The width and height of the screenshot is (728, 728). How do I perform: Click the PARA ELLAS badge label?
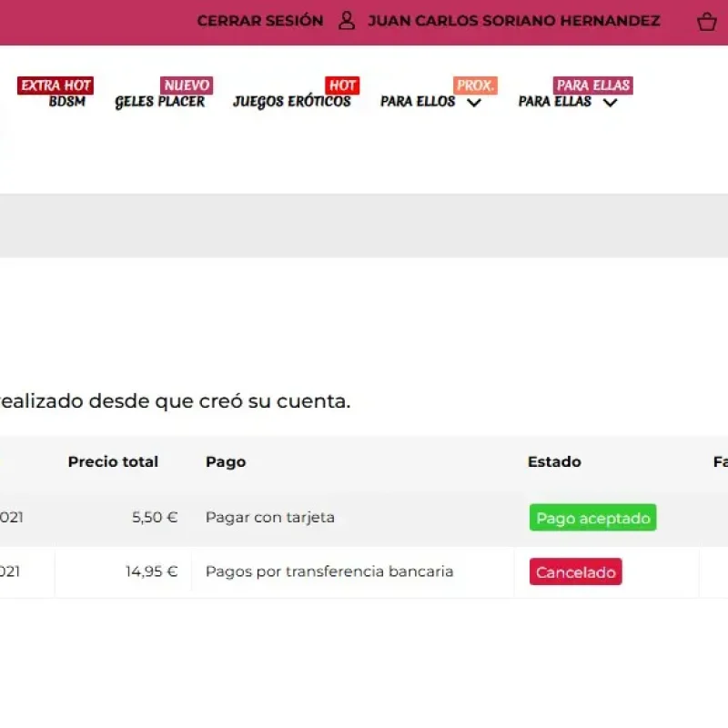(592, 86)
